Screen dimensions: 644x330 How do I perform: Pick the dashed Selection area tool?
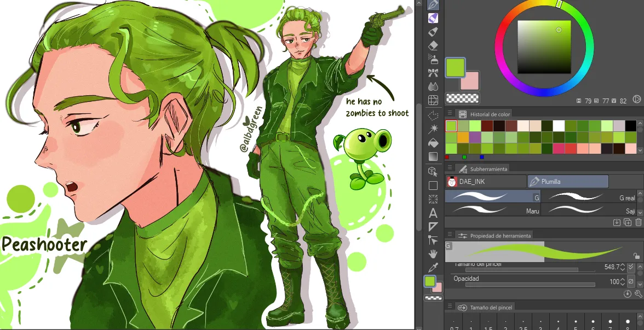[433, 116]
